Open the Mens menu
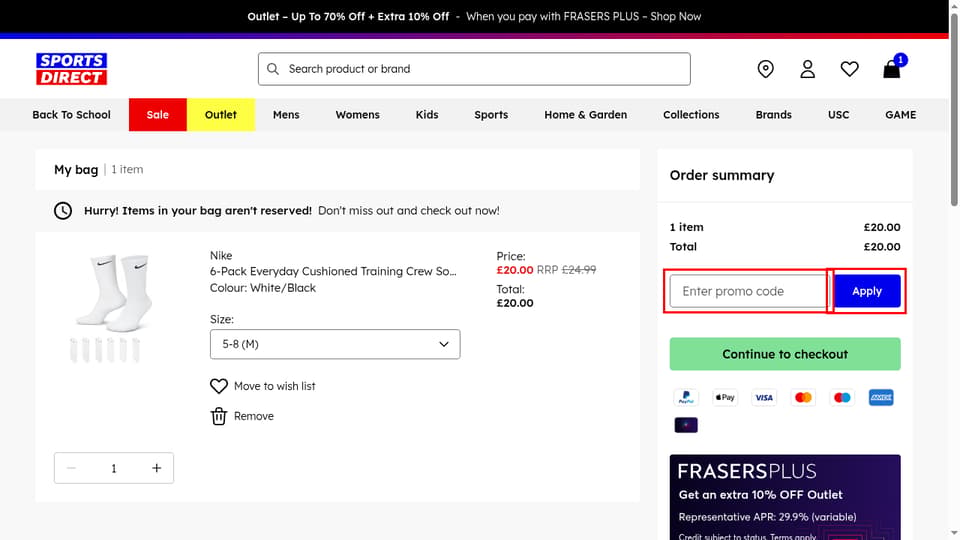 point(286,114)
